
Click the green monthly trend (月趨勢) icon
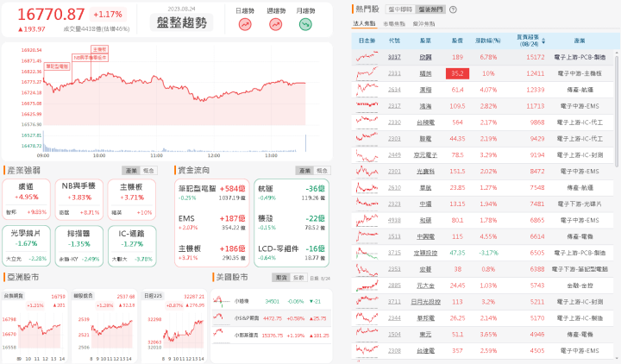click(x=305, y=25)
